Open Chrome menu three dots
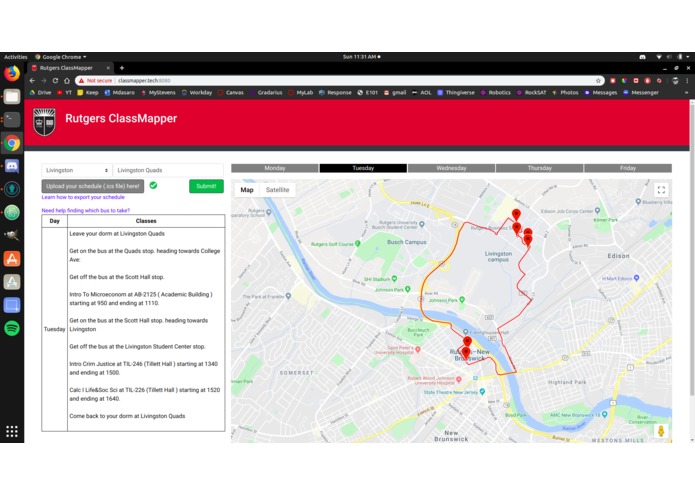The height and width of the screenshot is (494, 695). click(x=687, y=81)
